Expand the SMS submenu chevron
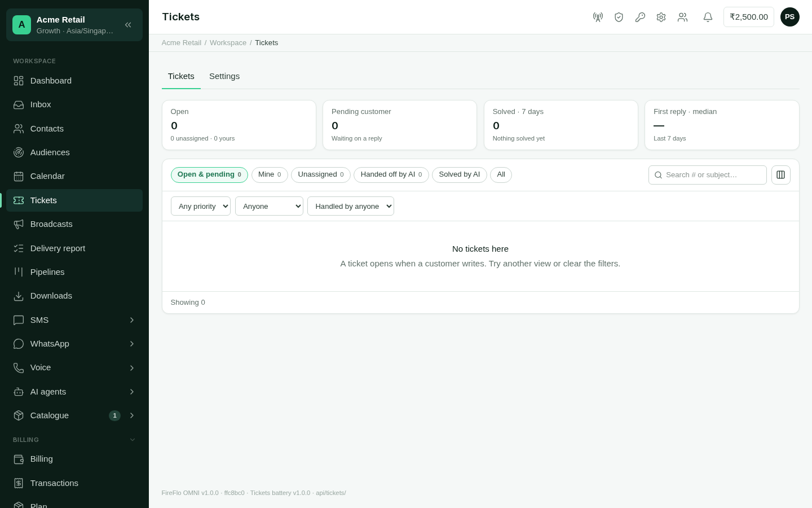Image resolution: width=812 pixels, height=508 pixels. point(132,320)
